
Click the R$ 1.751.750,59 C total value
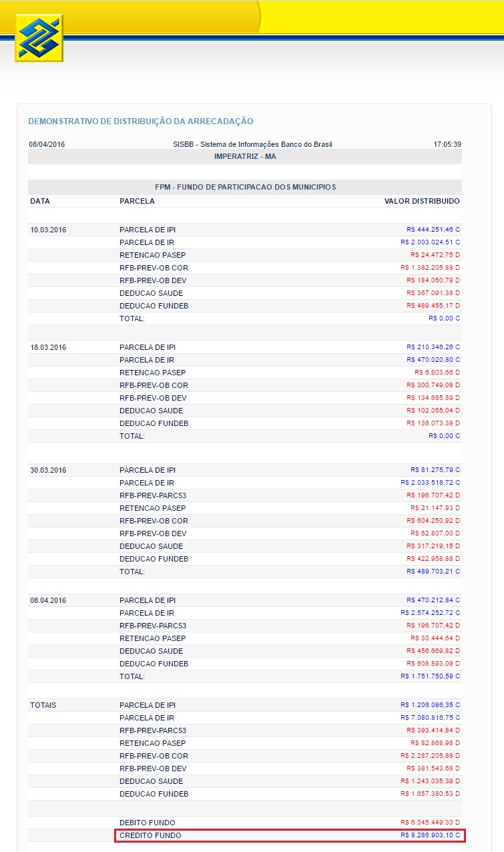430,676
